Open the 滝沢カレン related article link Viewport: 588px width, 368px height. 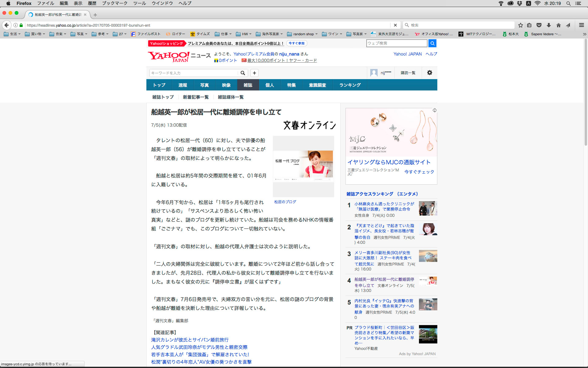190,340
